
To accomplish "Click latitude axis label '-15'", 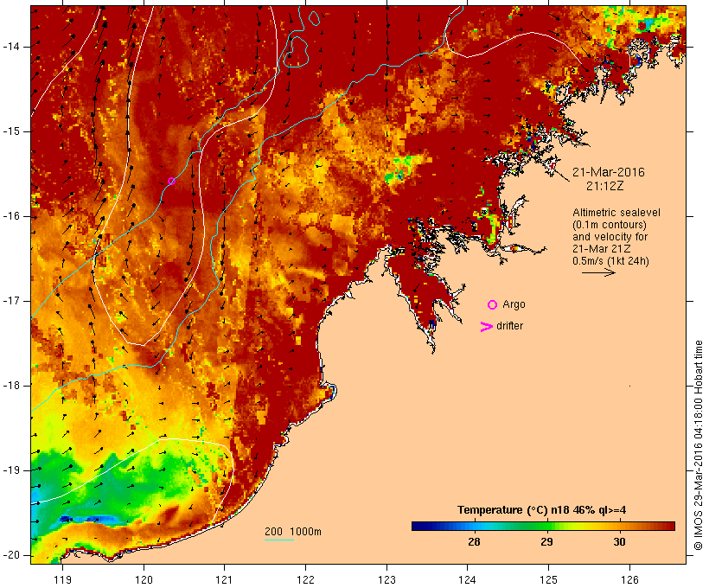I will (10, 131).
